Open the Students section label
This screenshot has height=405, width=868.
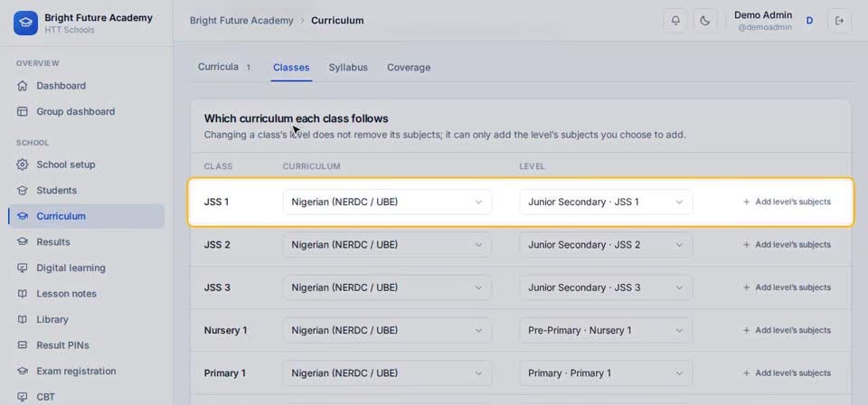click(56, 191)
